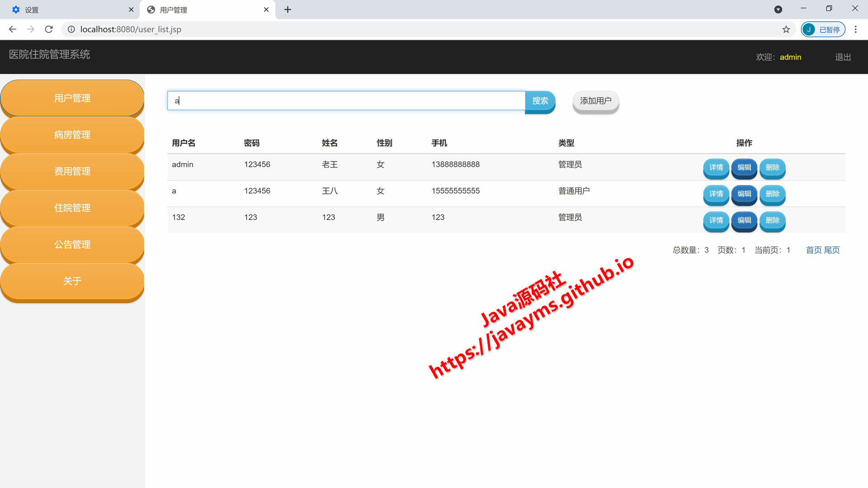Select phone number 15555555555
Image resolution: width=868 pixels, height=488 pixels.
[x=455, y=191]
